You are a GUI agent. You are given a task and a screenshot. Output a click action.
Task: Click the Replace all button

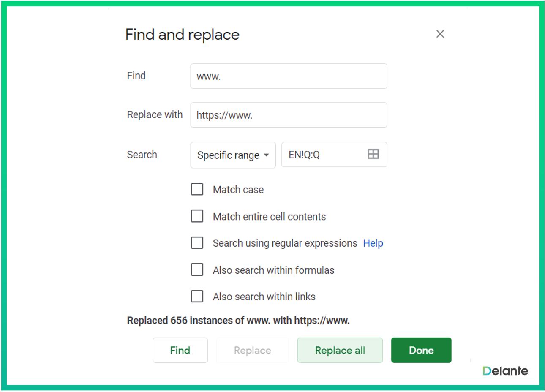click(x=340, y=350)
